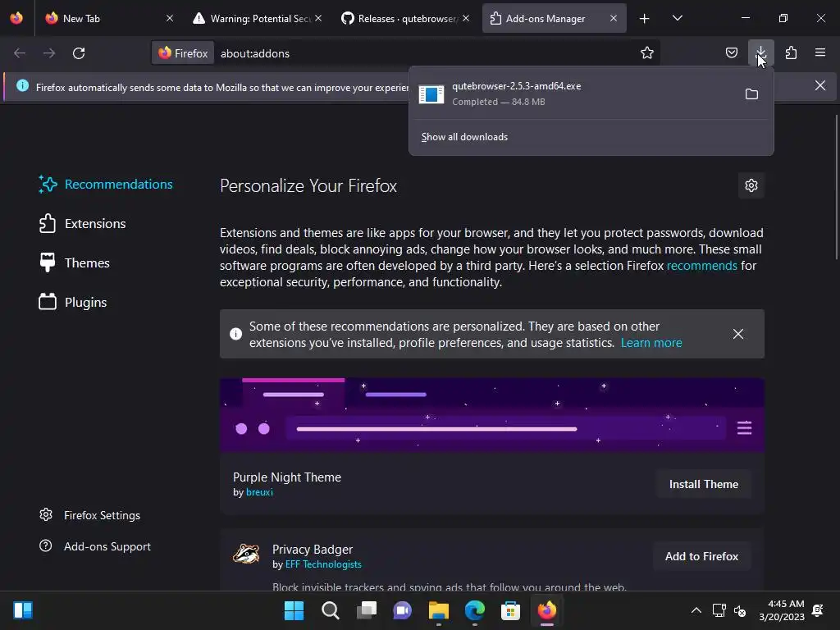Add Privacy Badger to Firefox

pos(702,557)
